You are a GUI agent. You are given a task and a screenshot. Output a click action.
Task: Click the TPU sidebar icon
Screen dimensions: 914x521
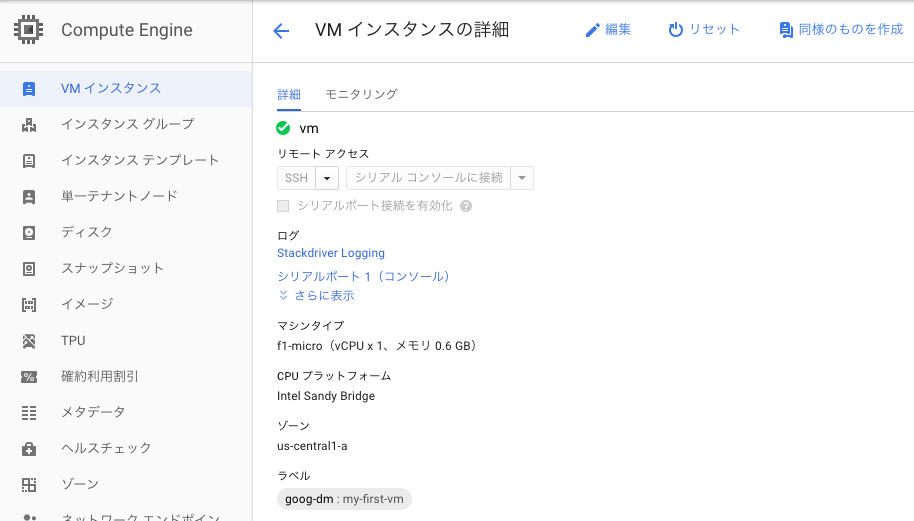(29, 341)
